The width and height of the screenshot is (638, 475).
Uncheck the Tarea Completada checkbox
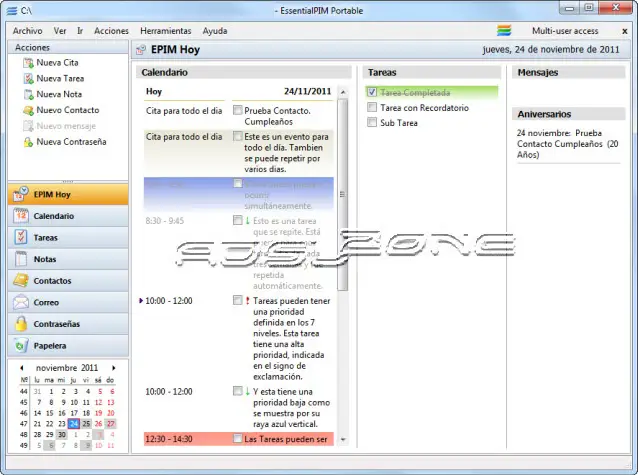[371, 92]
